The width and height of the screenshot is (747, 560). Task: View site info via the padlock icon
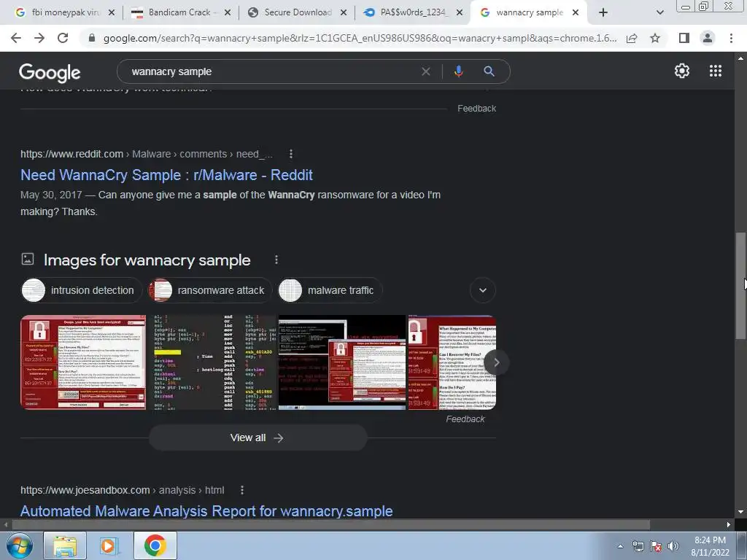pos(92,38)
